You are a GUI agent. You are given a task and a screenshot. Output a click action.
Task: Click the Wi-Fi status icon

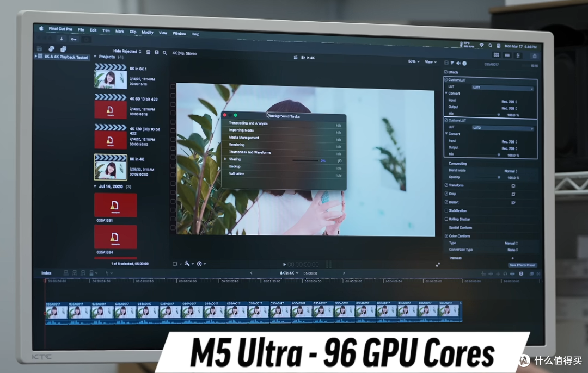[481, 45]
